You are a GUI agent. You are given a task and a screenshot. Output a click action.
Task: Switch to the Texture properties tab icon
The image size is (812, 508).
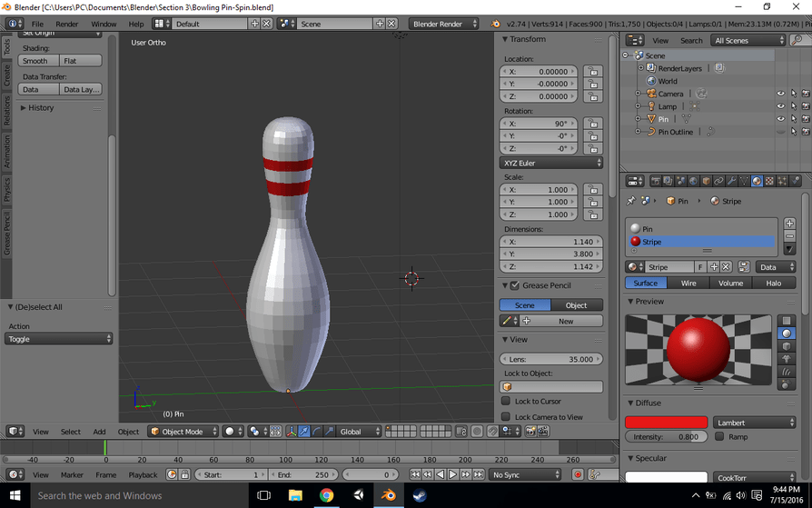tap(770, 181)
